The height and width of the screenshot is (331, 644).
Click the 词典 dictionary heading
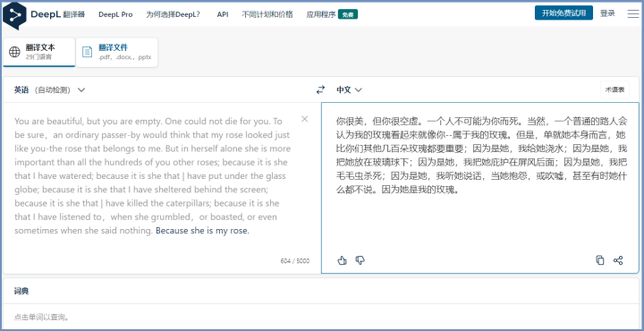tap(21, 292)
